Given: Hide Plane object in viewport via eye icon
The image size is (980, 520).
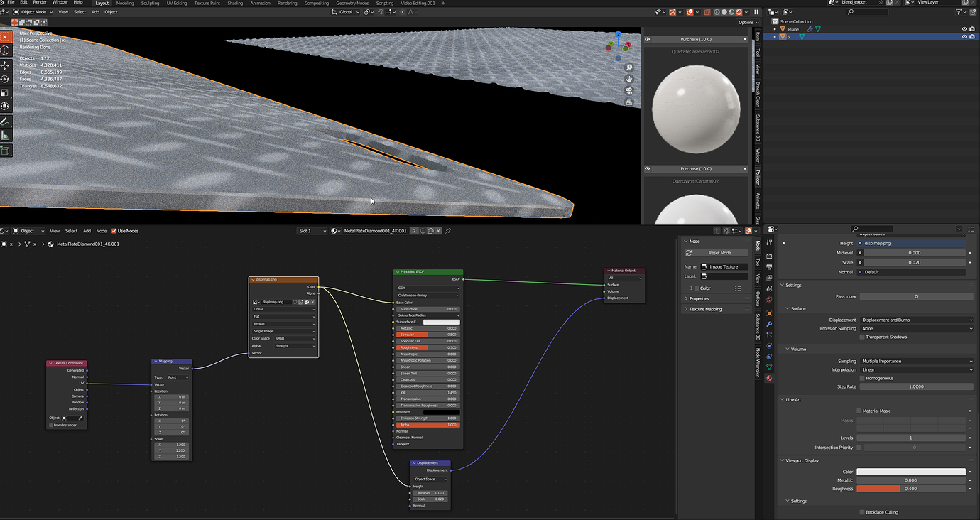Looking at the screenshot, I should pyautogui.click(x=964, y=29).
